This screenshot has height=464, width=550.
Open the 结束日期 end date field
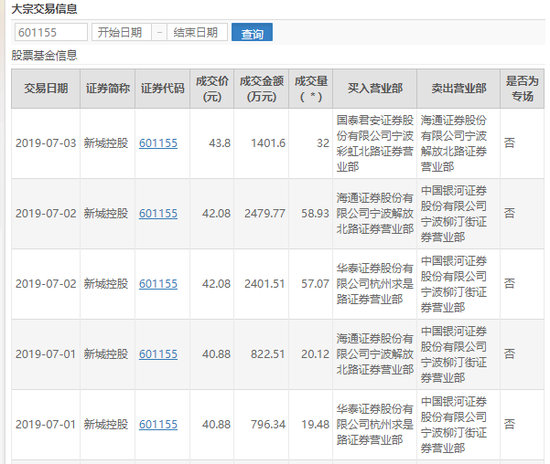197,32
